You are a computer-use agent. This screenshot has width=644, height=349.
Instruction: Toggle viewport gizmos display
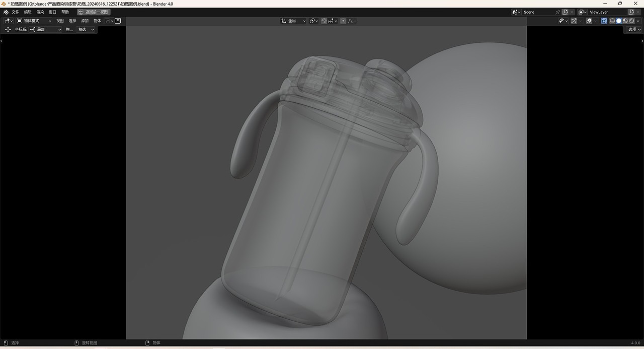coord(574,21)
